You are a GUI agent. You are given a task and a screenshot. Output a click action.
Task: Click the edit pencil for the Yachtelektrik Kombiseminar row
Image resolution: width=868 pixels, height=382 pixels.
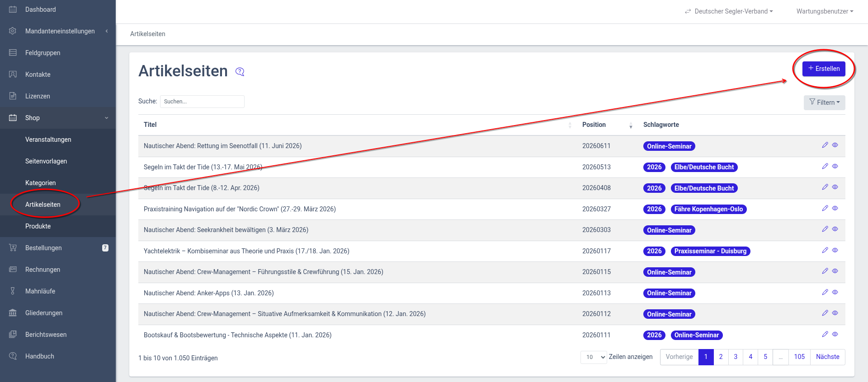[x=825, y=250]
